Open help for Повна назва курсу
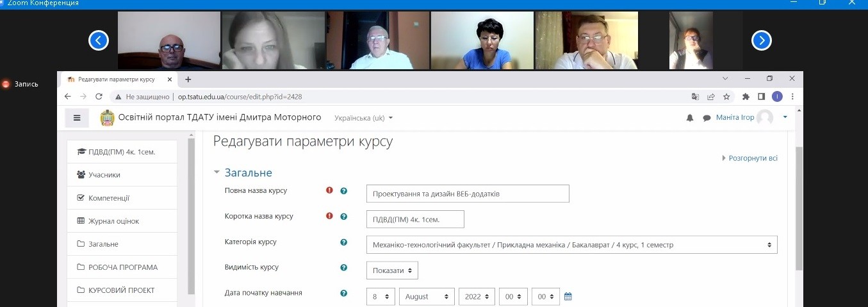The width and height of the screenshot is (868, 307). [343, 191]
